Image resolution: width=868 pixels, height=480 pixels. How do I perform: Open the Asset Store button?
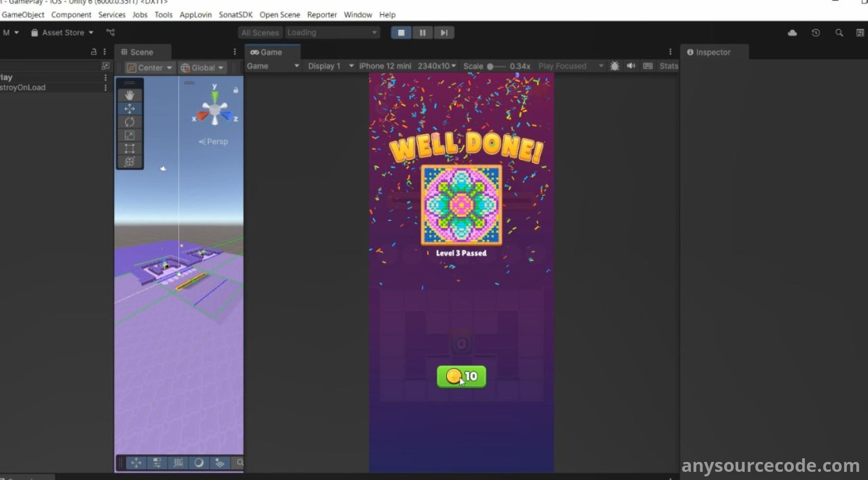(x=62, y=33)
